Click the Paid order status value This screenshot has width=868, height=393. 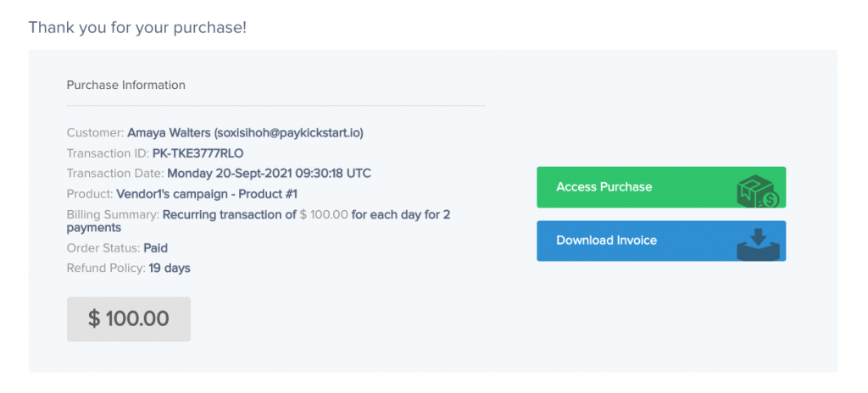tap(156, 248)
